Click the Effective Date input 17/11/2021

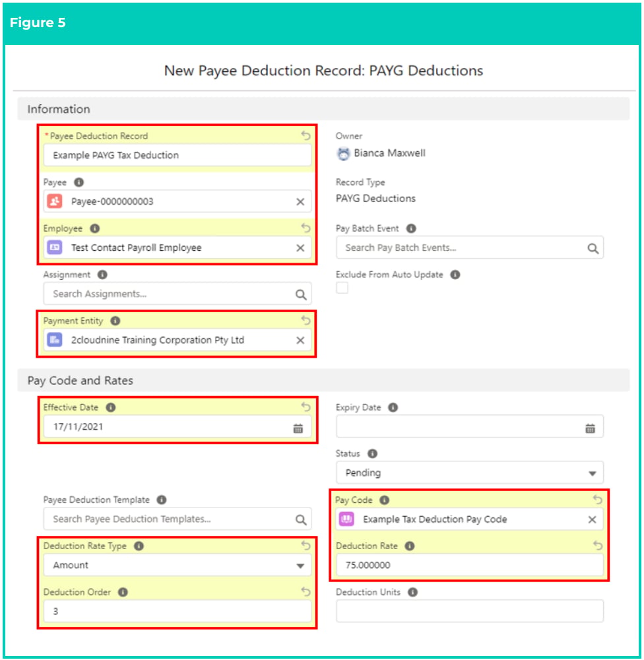(x=177, y=426)
